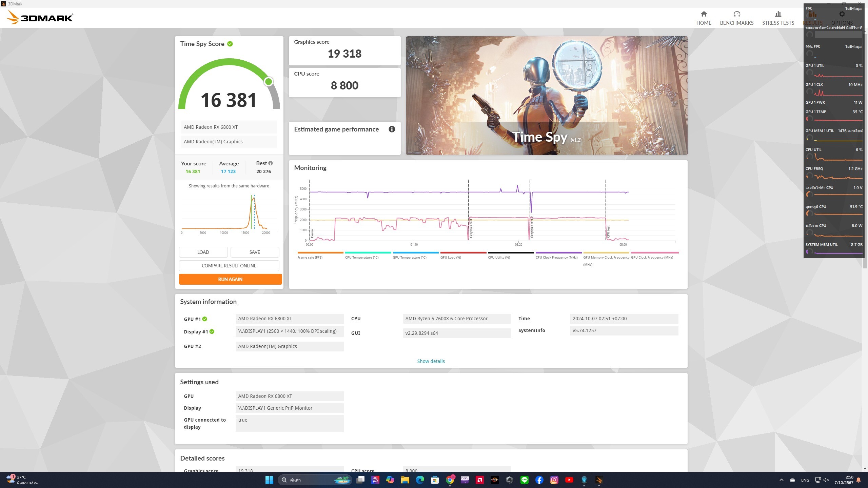Toggle the Frame rate (FPS) chart legend
The image size is (868, 488).
(310, 258)
